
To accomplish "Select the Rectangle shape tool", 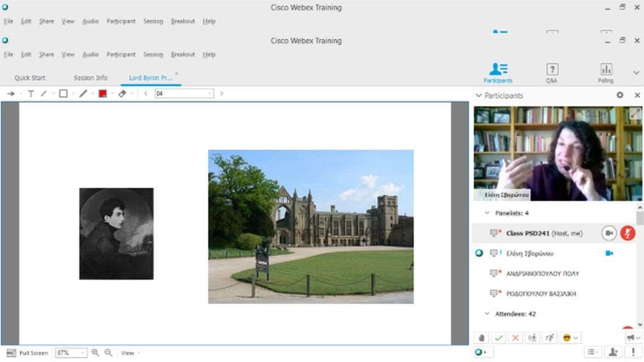I will coord(63,94).
